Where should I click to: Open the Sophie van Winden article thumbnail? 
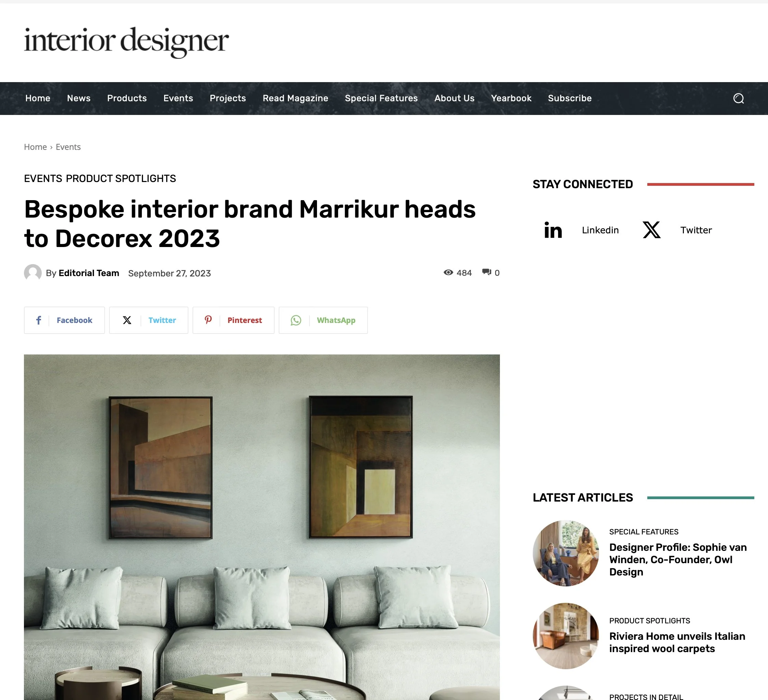point(566,553)
